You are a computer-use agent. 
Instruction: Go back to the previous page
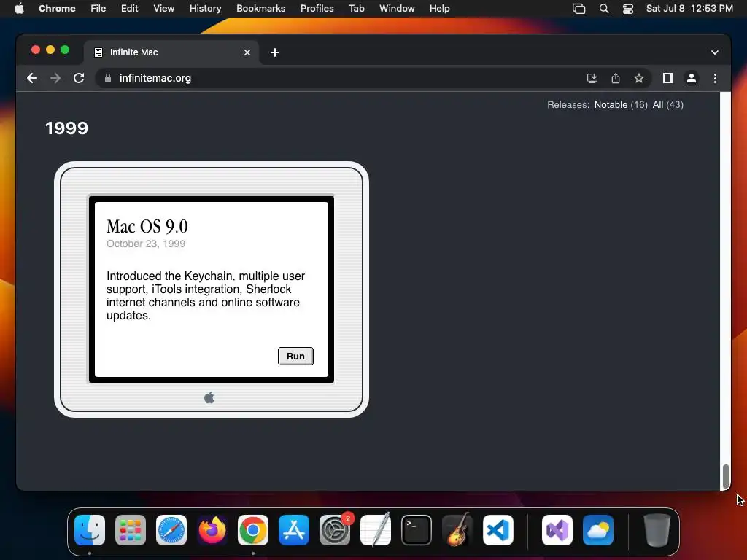tap(32, 78)
